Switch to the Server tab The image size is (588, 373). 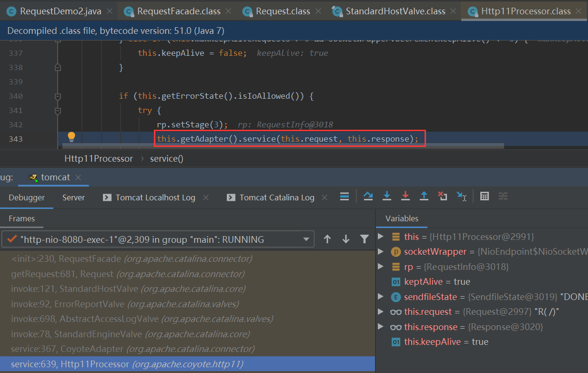point(73,197)
